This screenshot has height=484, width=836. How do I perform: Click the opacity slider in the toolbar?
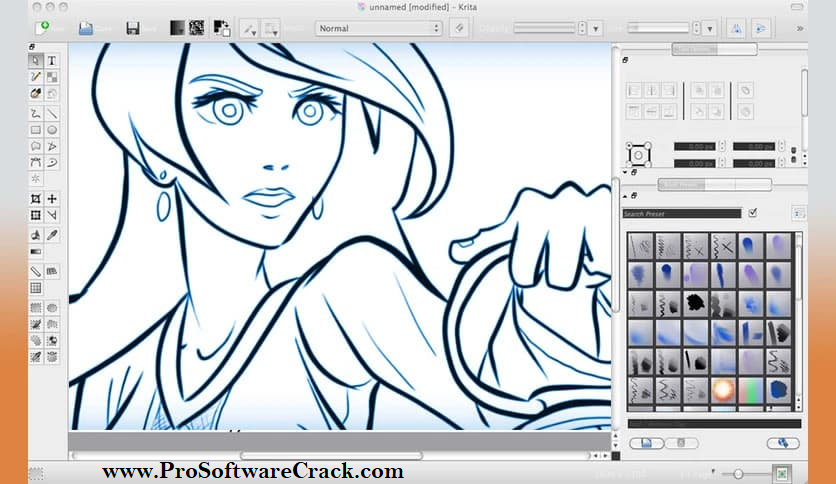544,28
